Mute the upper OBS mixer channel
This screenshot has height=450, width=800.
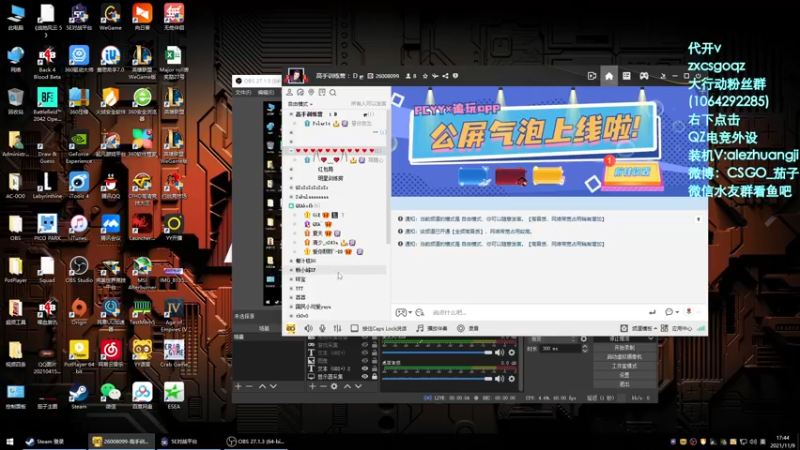click(x=499, y=353)
